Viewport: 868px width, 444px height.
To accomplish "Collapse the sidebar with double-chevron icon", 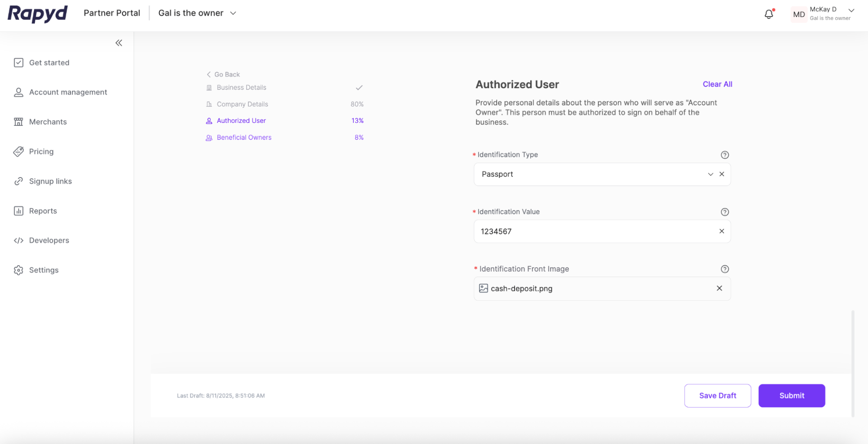I will [x=119, y=43].
